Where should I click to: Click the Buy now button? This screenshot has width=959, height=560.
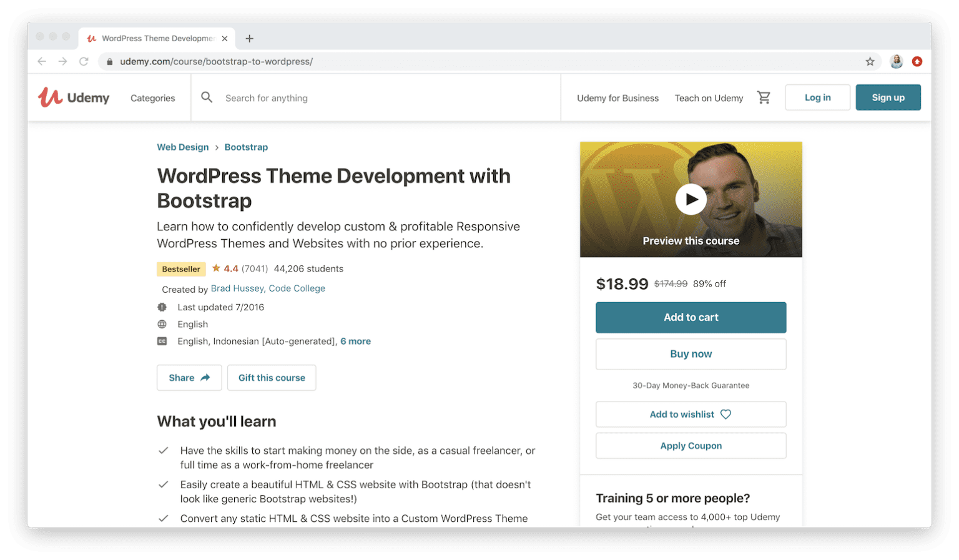[691, 354]
